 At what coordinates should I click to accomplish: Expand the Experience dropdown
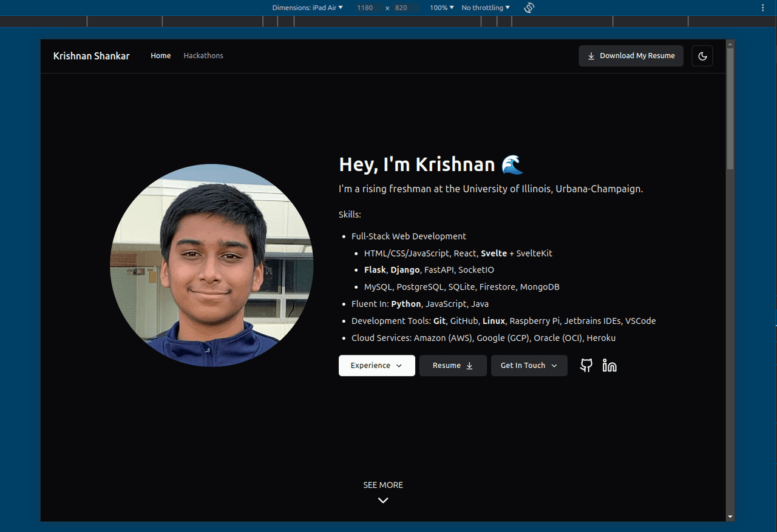(x=376, y=366)
